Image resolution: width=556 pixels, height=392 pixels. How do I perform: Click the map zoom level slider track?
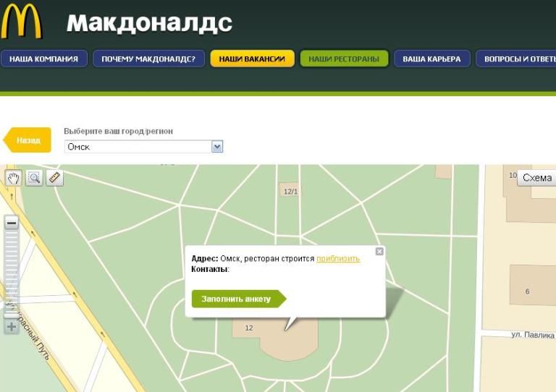[12, 274]
